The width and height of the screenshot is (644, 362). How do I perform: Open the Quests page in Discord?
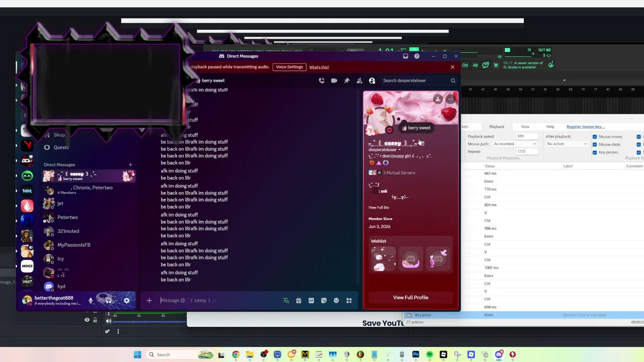coord(61,147)
